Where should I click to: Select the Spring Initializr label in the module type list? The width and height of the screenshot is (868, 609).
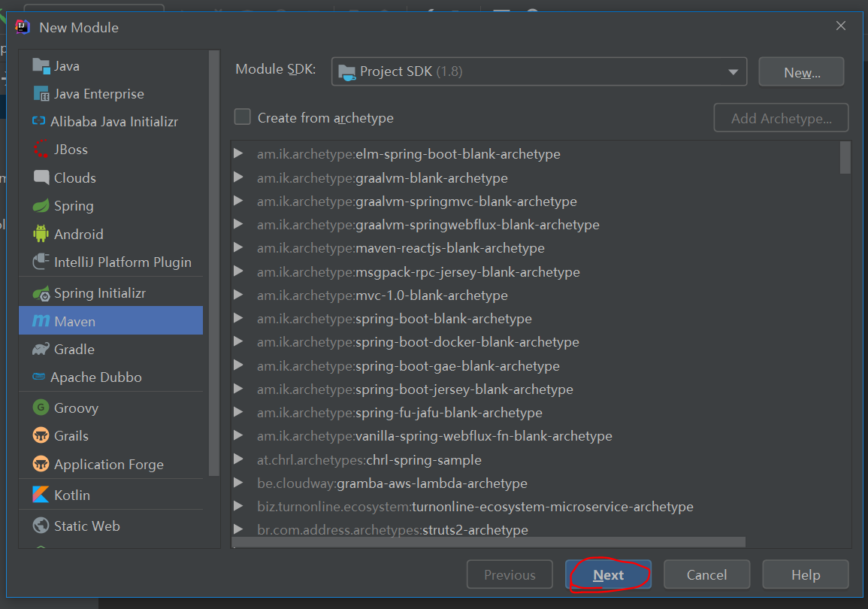[x=100, y=293]
